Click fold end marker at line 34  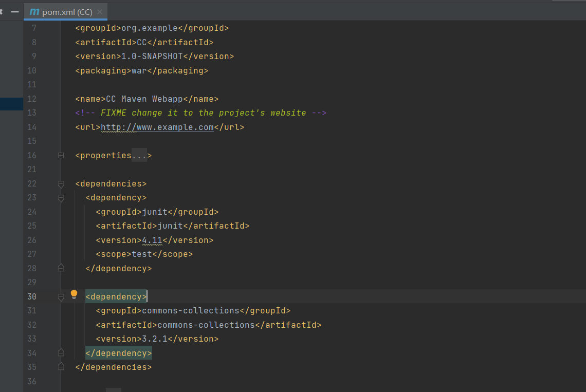click(x=61, y=353)
